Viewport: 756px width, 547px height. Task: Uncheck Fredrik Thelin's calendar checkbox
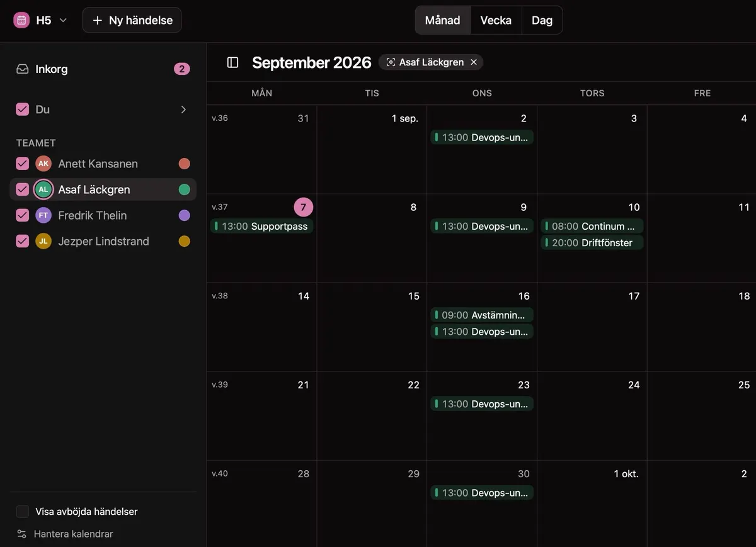click(x=23, y=215)
